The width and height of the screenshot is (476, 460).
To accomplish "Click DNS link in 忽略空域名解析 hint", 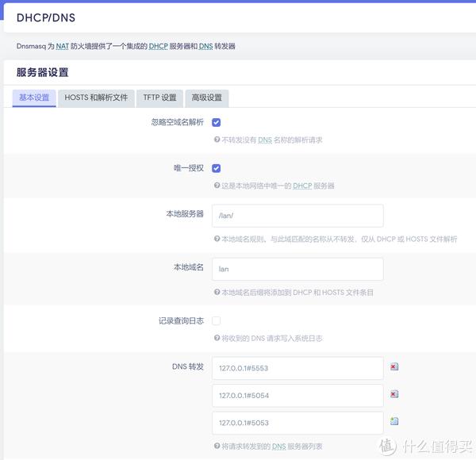I will 265,140.
